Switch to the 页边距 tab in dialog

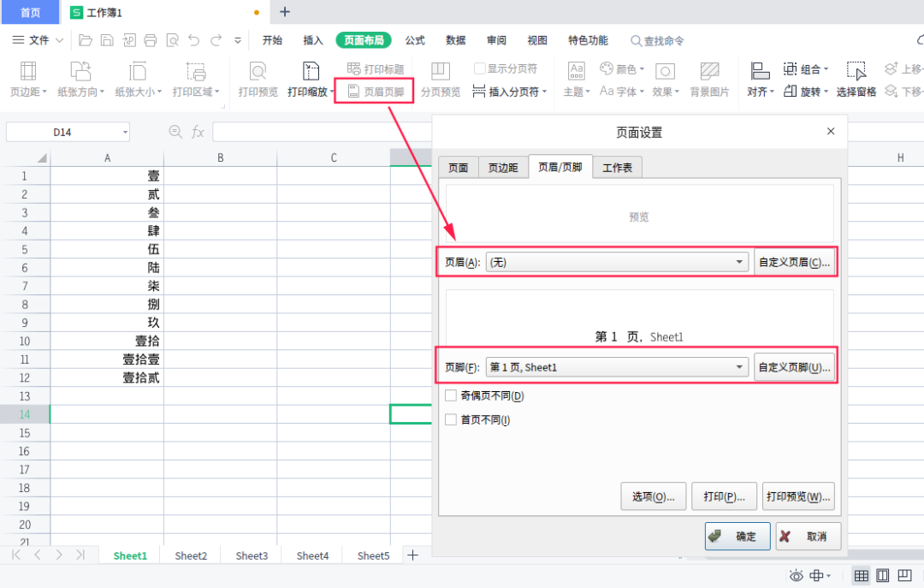(503, 168)
